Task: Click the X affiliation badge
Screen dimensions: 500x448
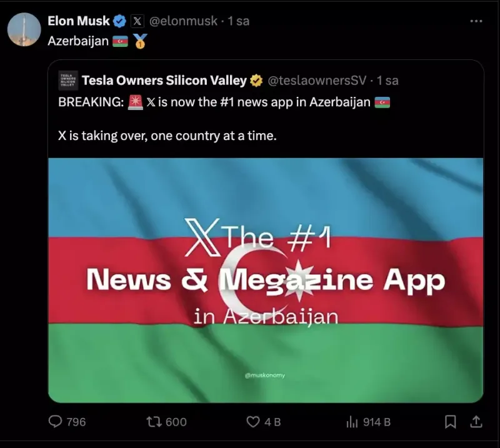Action: (137, 21)
